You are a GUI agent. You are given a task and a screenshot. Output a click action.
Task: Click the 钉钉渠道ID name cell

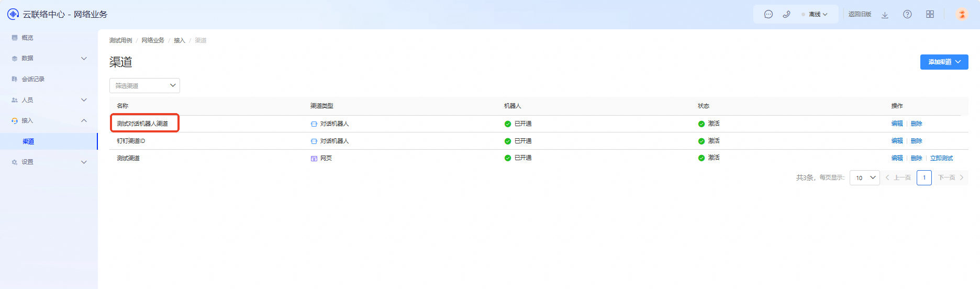[131, 141]
